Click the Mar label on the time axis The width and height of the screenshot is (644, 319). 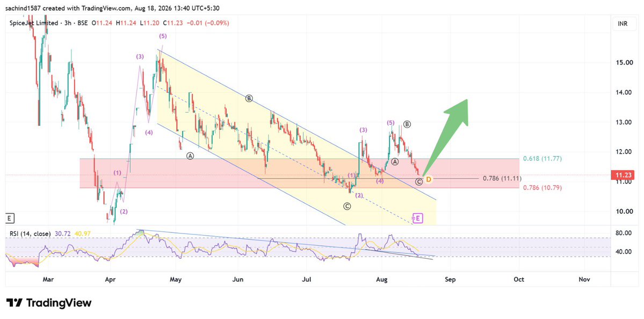[48, 280]
